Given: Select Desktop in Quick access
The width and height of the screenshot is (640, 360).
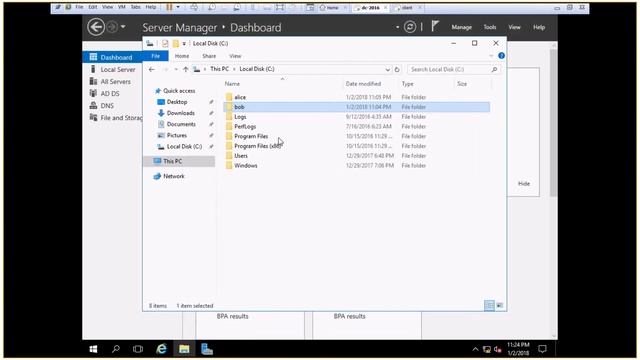Looking at the screenshot, I should tap(177, 102).
